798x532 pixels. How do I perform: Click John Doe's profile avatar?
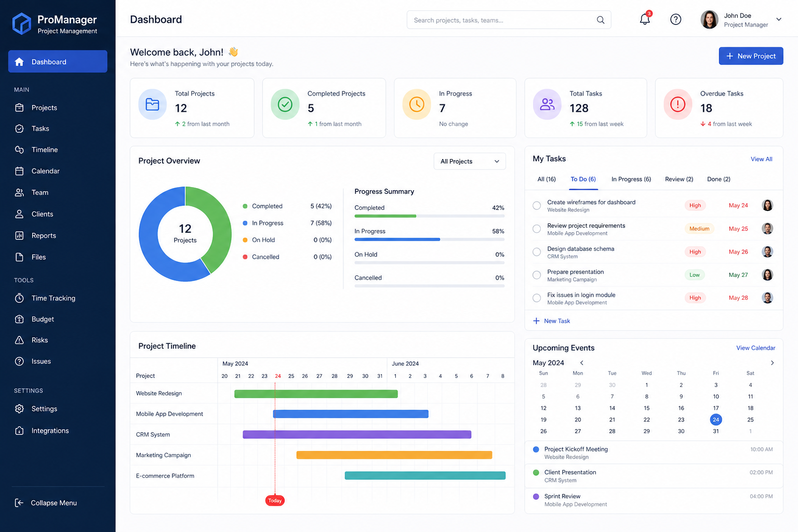click(x=709, y=20)
